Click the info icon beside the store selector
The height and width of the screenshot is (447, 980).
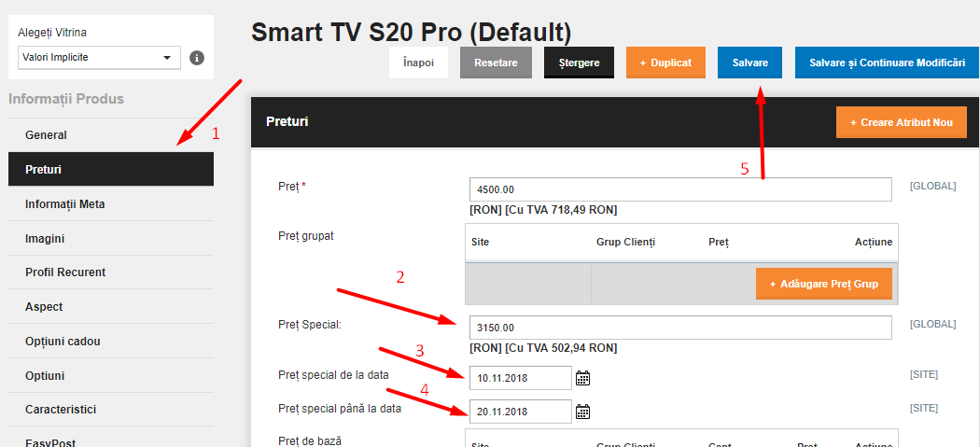pos(197,58)
